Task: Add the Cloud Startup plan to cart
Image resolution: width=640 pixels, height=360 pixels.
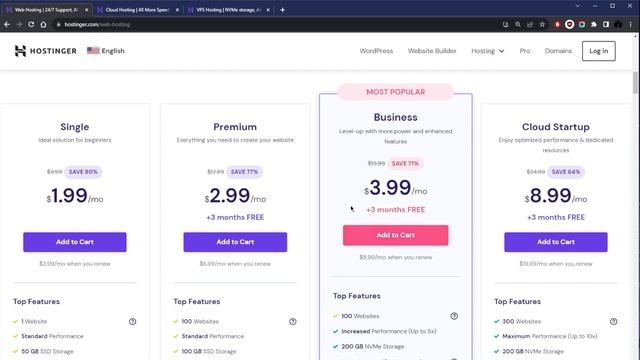Action: (x=556, y=242)
